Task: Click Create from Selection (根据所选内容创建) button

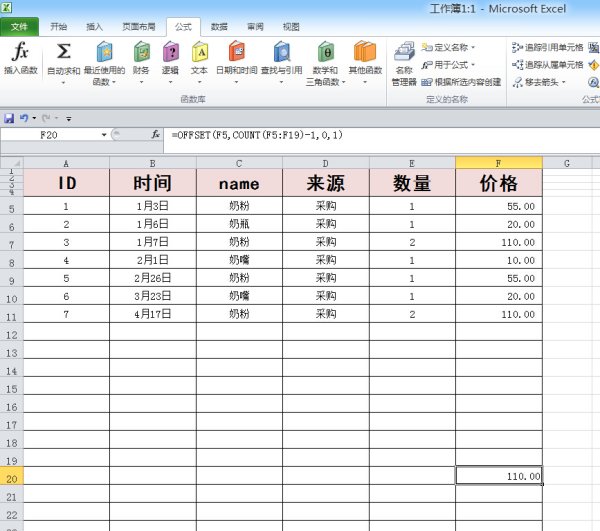Action: tap(461, 82)
